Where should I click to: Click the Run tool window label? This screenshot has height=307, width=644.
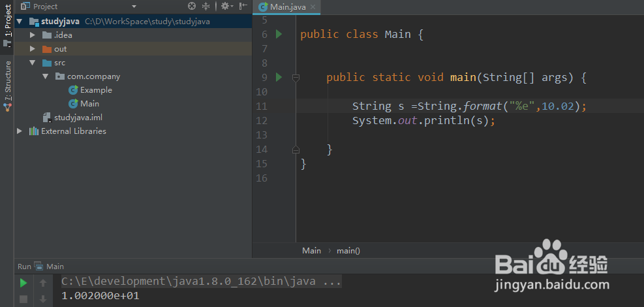24,267
